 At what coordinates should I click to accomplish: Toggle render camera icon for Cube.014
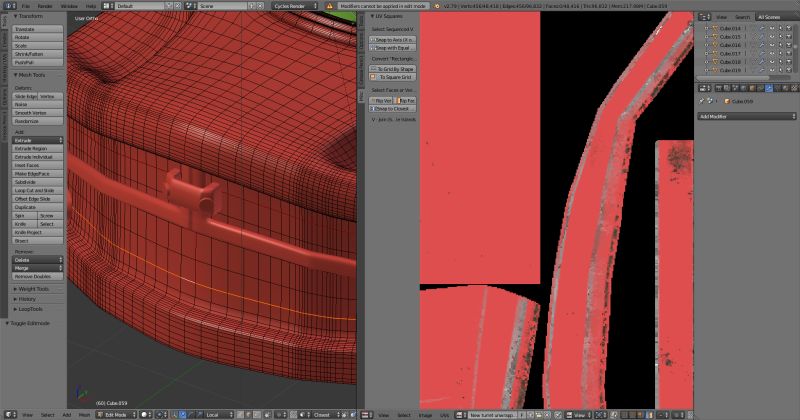pyautogui.click(x=789, y=29)
